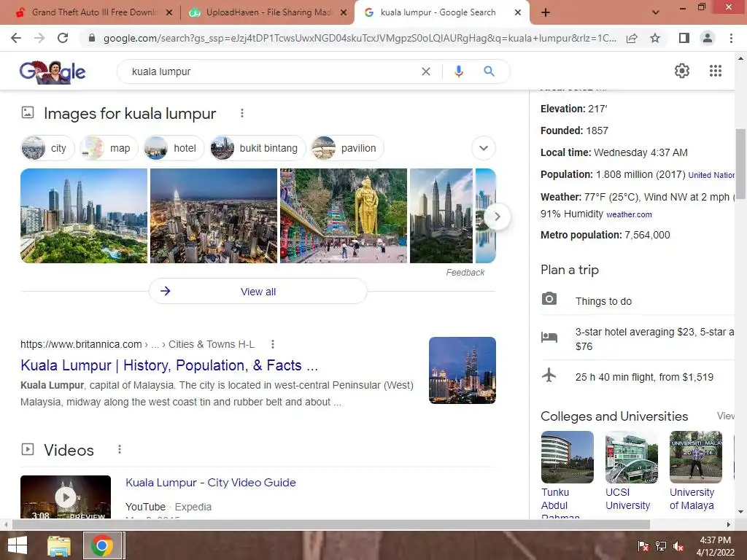Screen dimensions: 747x560
Task: Close the Grand Theft Auto III tab
Action: tap(169, 13)
